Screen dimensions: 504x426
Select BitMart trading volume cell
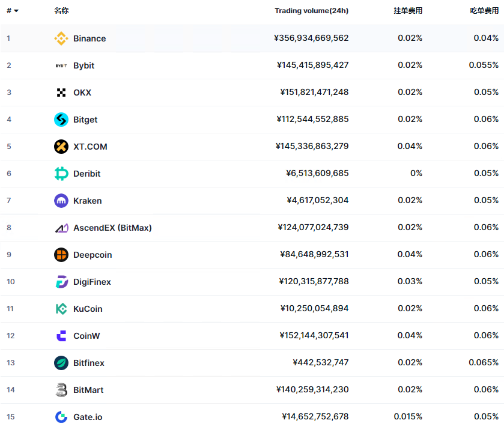pyautogui.click(x=312, y=390)
